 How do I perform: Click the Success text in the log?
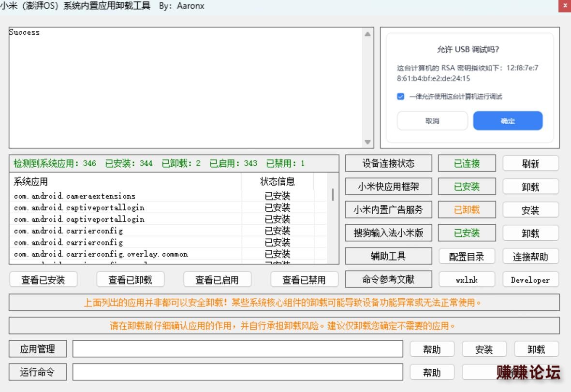[x=24, y=32]
